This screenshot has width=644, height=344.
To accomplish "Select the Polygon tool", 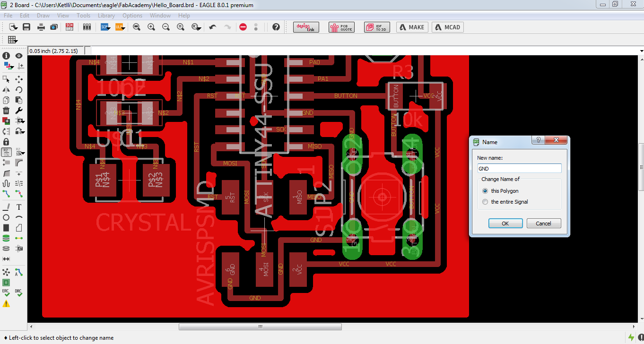I will [x=19, y=228].
